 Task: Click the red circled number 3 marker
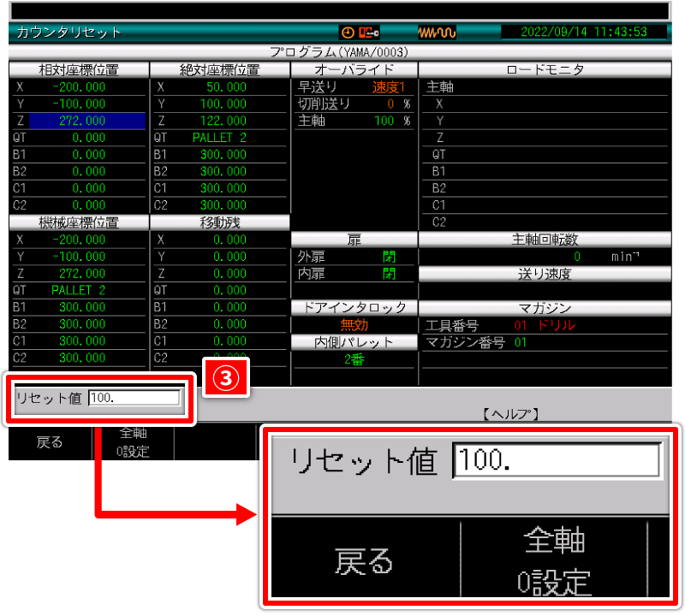point(224,378)
